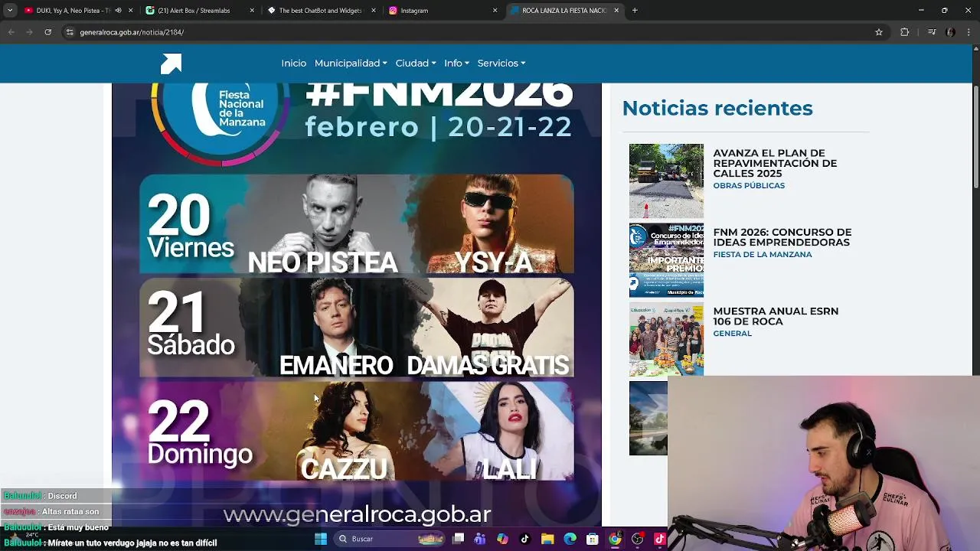Open the Info dropdown menu

[x=456, y=64]
